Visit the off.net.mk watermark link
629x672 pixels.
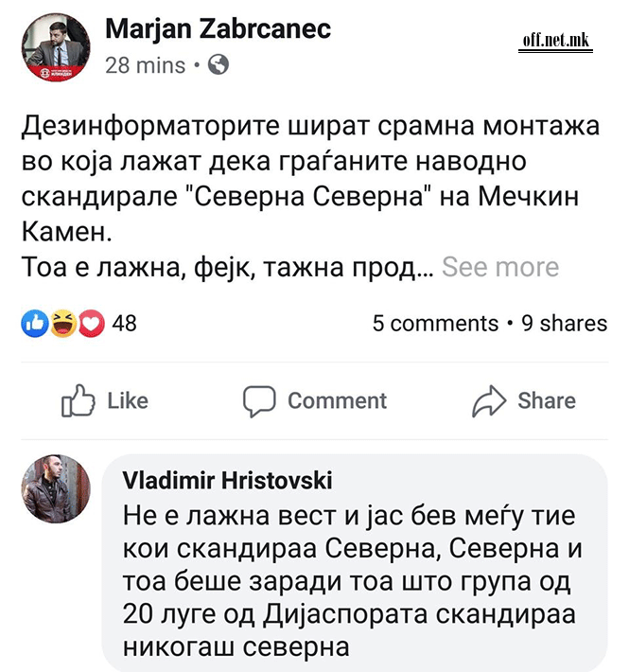(x=556, y=41)
